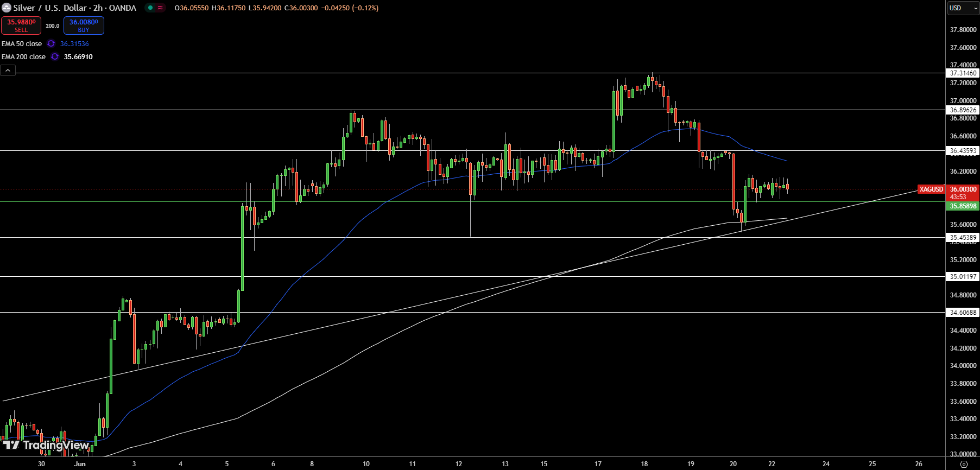The height and width of the screenshot is (470, 980).
Task: Open the Silver / U.S. Dollar symbol title
Action: click(75, 8)
